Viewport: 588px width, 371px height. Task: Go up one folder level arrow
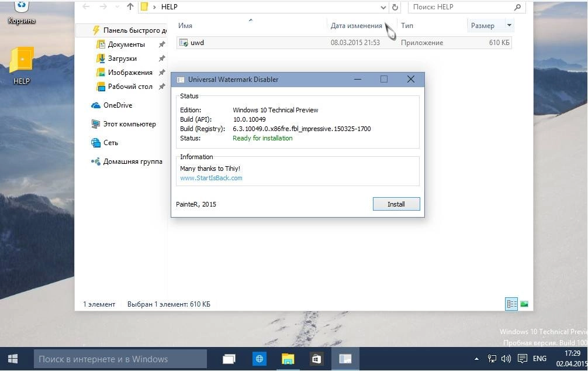[x=130, y=7]
